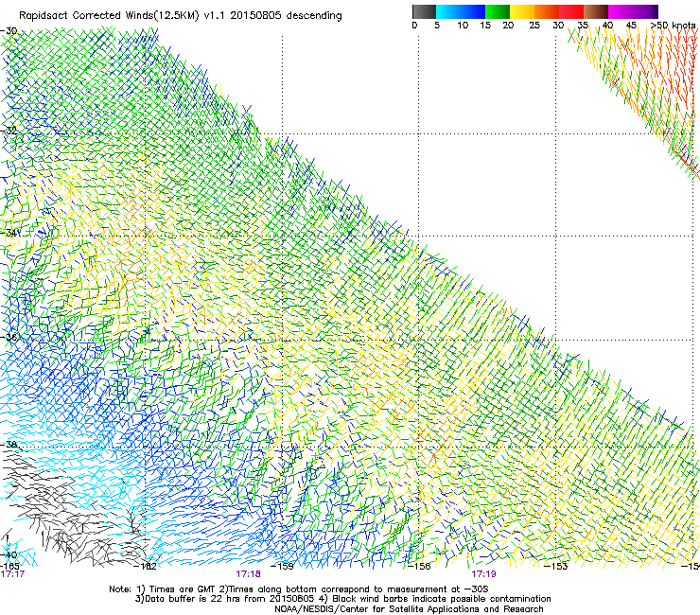Click the '-40' latitude axis label
The width and height of the screenshot is (700, 615).
click(x=9, y=555)
